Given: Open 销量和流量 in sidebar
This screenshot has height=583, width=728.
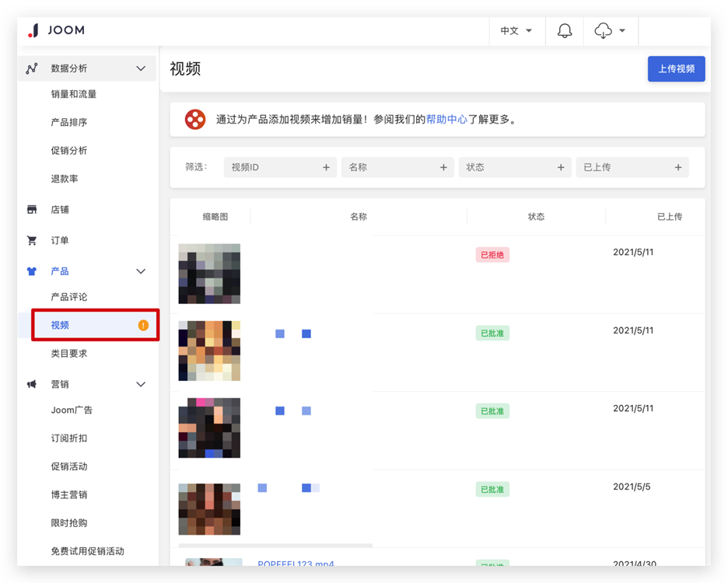Looking at the screenshot, I should (74, 94).
